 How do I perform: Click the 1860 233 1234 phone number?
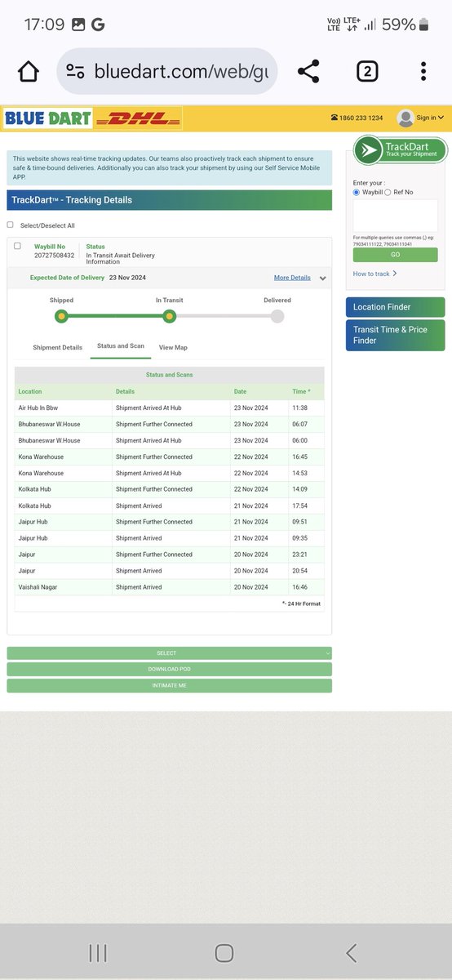pos(361,118)
